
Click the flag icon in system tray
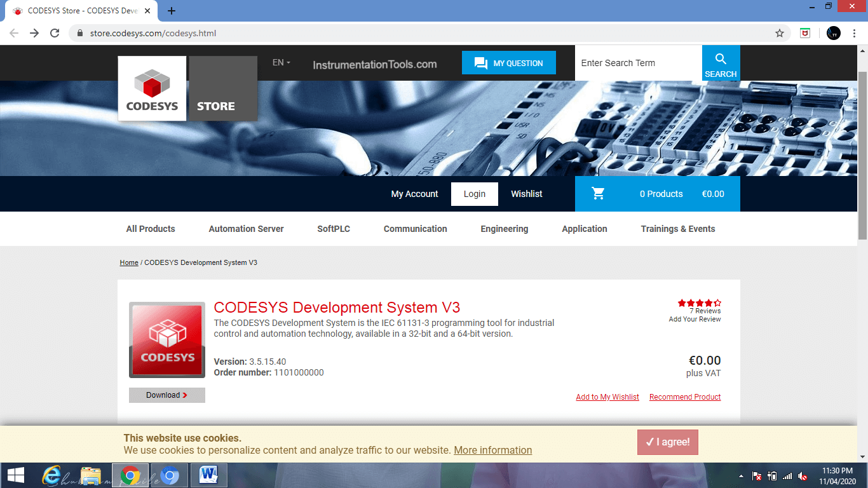tap(757, 476)
